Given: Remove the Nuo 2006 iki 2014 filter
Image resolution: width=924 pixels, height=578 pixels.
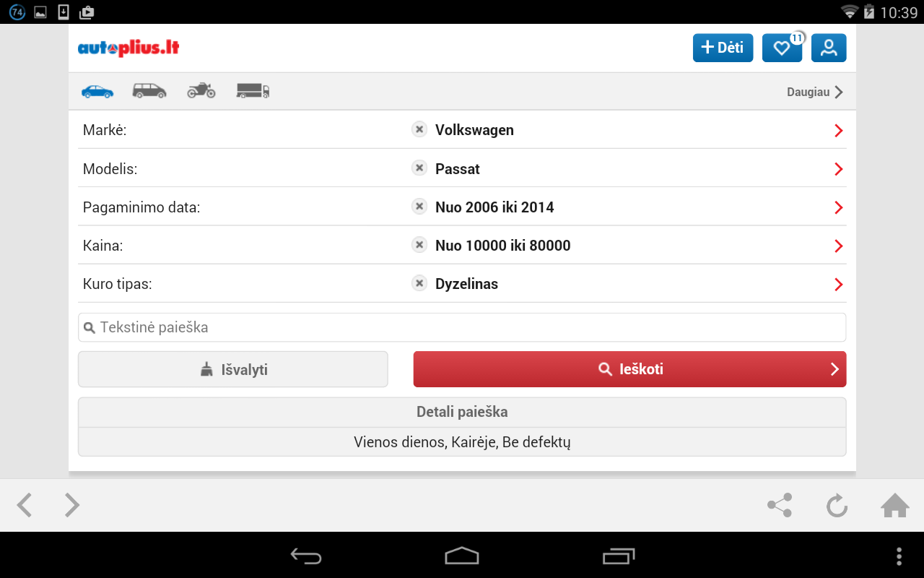Looking at the screenshot, I should (x=419, y=206).
